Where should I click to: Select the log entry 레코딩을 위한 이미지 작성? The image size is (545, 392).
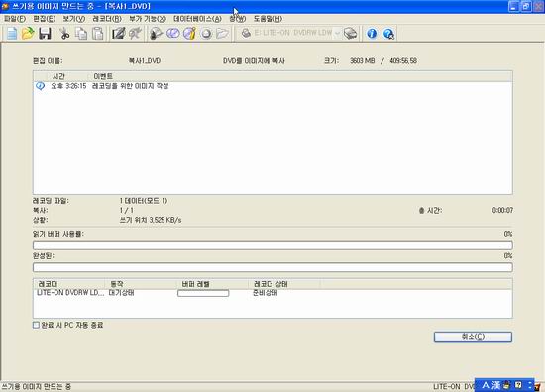[x=131, y=86]
